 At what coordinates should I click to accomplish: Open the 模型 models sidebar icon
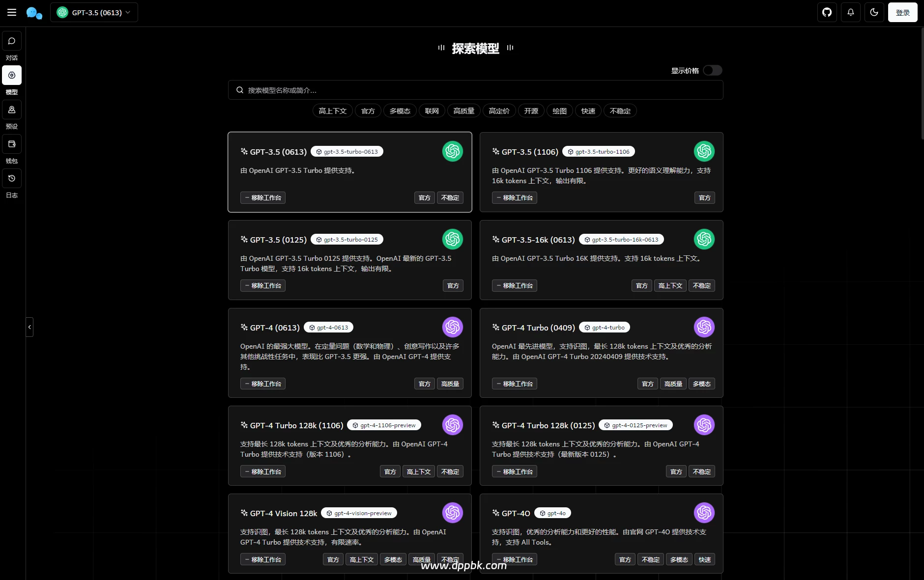12,75
